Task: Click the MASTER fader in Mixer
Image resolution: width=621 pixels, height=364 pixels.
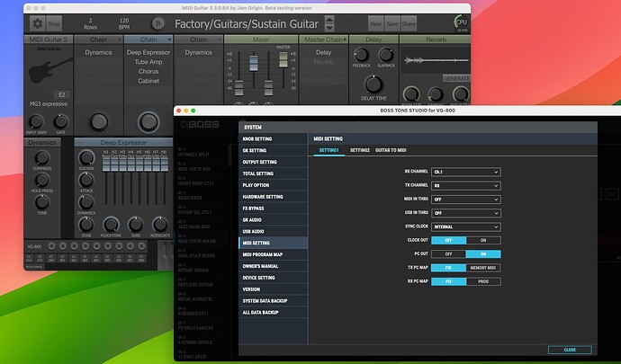Action: point(283,59)
